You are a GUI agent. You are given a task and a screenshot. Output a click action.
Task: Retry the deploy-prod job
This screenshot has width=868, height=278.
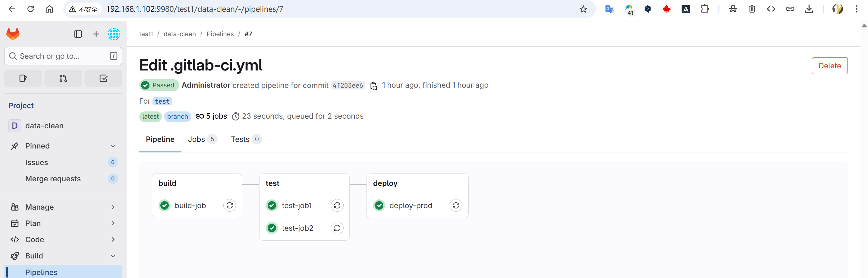(x=456, y=205)
